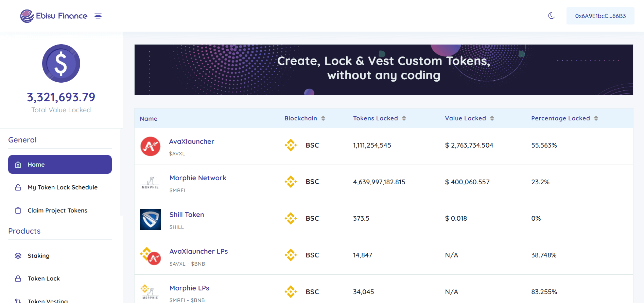Click the dollar coin Total Value Locked icon

[61, 63]
